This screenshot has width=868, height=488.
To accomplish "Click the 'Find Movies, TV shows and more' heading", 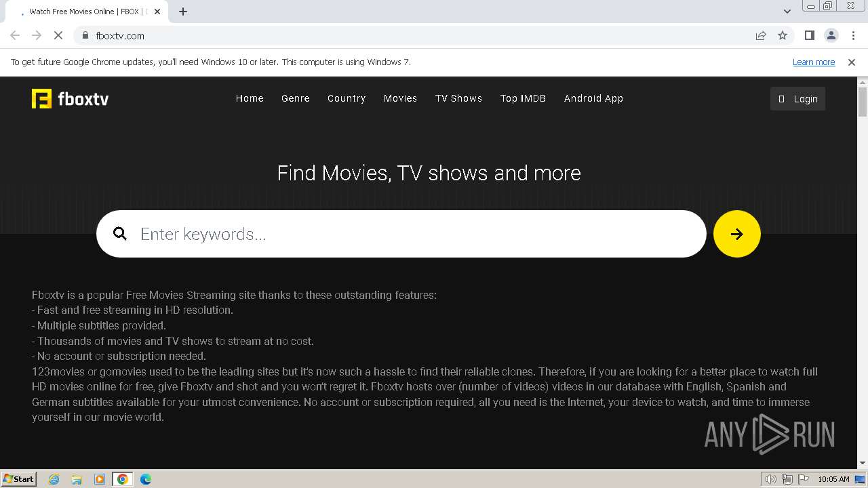I will (x=429, y=173).
